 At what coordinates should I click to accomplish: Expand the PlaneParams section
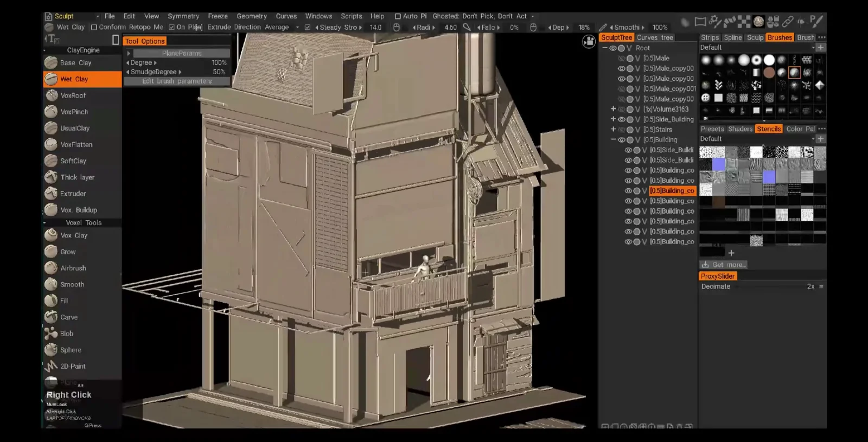pos(129,53)
